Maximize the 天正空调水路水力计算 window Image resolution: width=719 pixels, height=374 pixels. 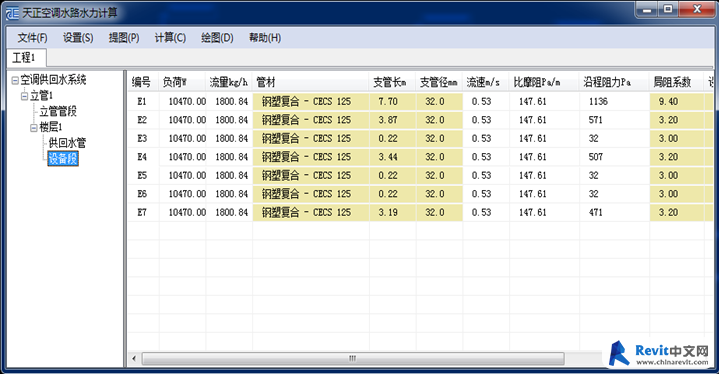(x=668, y=9)
